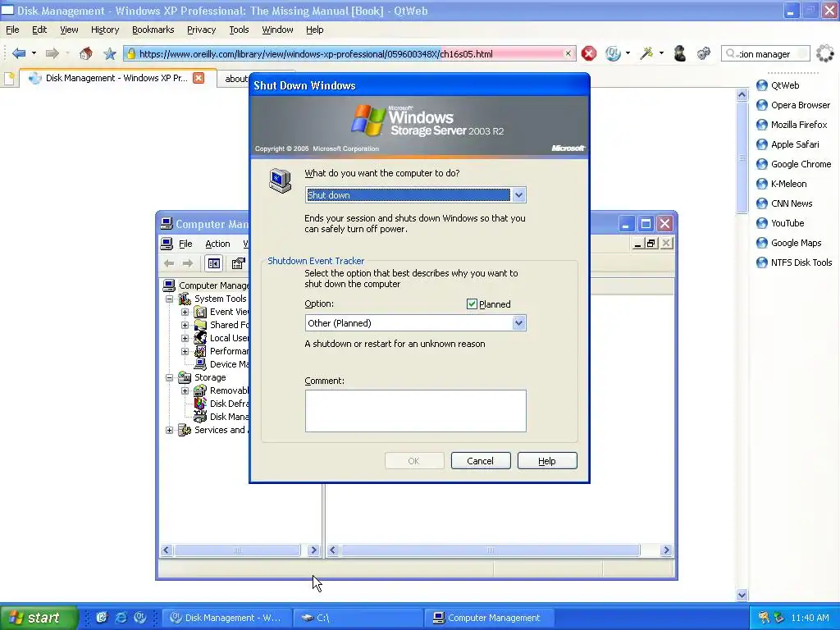Click scroll right arrow in tree pane

click(x=313, y=550)
